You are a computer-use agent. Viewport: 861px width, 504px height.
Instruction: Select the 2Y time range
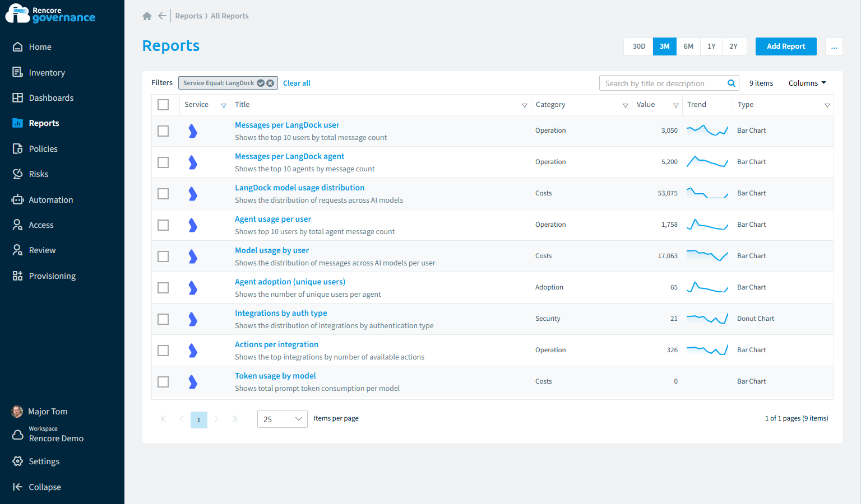[734, 46]
